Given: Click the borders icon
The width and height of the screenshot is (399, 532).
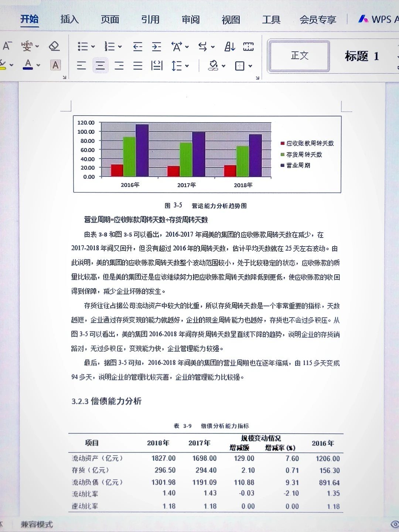Looking at the screenshot, I should pos(240,66).
